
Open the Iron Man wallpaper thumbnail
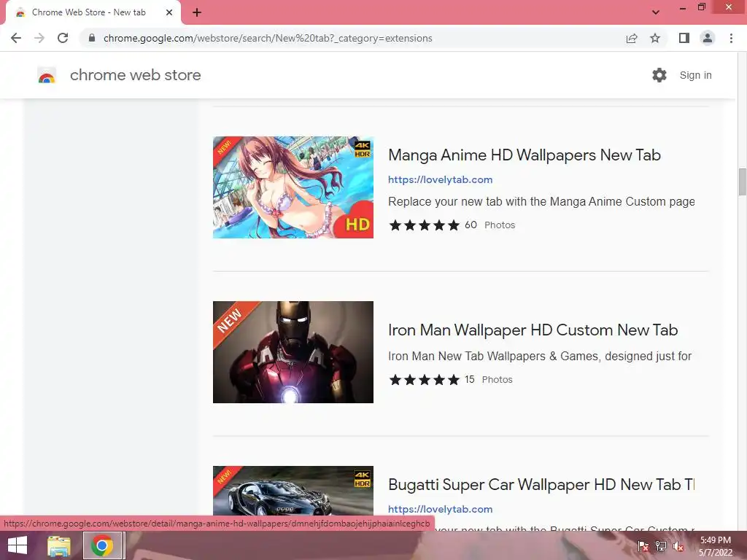[293, 352]
